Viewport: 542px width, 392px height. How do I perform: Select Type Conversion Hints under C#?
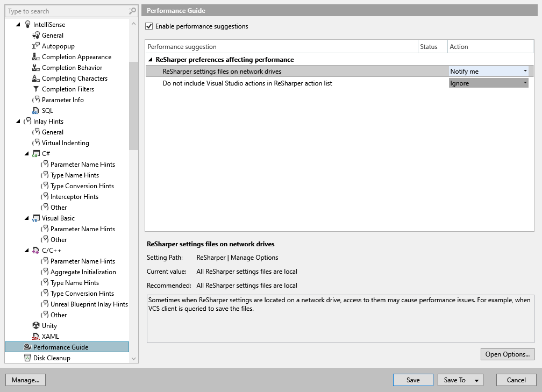pyautogui.click(x=82, y=186)
